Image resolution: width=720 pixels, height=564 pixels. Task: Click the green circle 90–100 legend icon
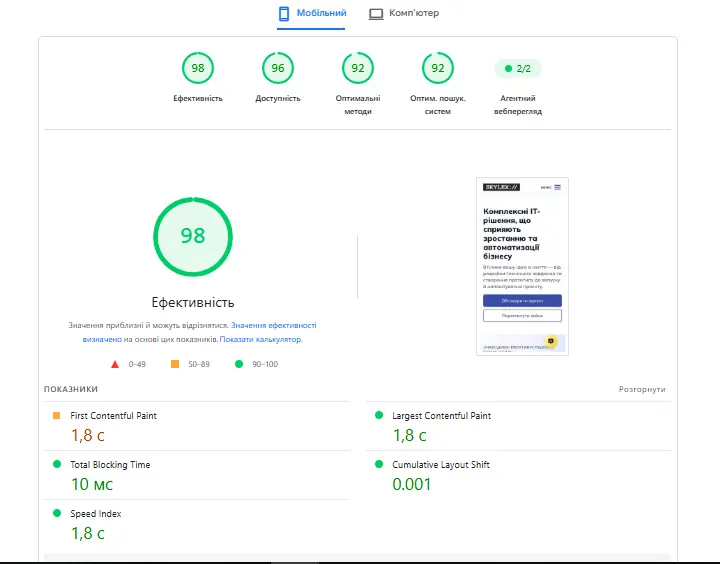click(x=239, y=364)
